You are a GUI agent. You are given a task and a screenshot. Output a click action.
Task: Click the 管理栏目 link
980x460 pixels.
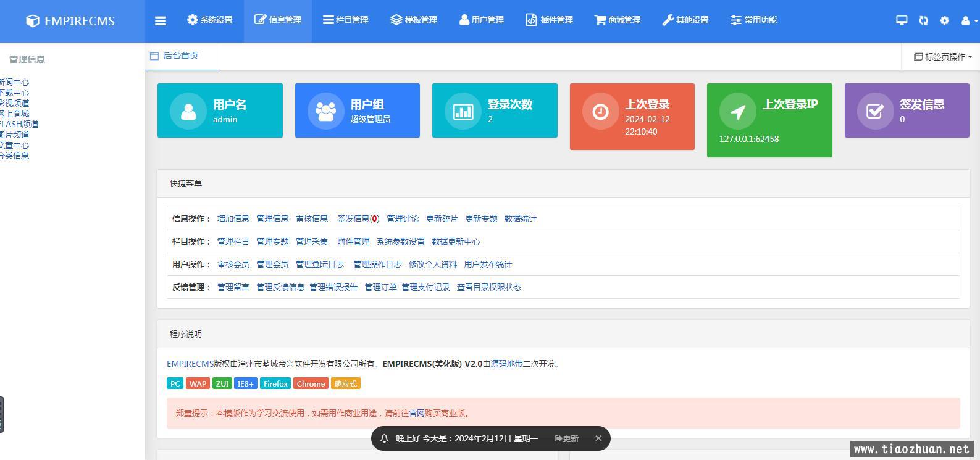click(x=233, y=241)
